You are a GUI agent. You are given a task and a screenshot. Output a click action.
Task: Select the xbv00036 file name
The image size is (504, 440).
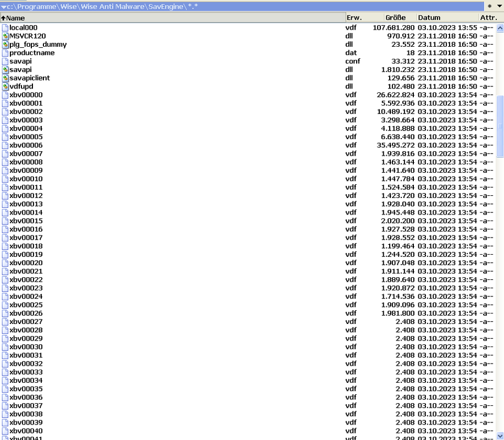pos(26,397)
